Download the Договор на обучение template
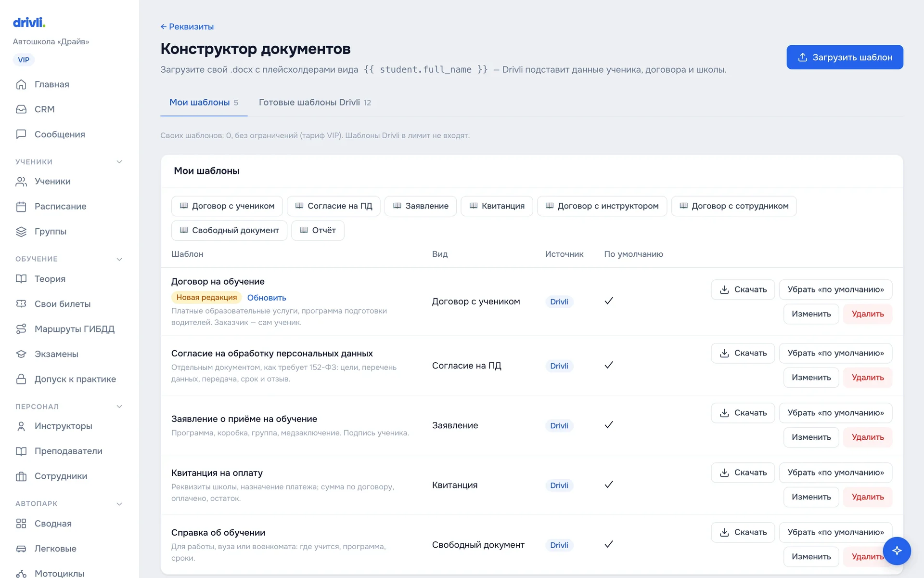This screenshot has height=578, width=924. (x=743, y=289)
